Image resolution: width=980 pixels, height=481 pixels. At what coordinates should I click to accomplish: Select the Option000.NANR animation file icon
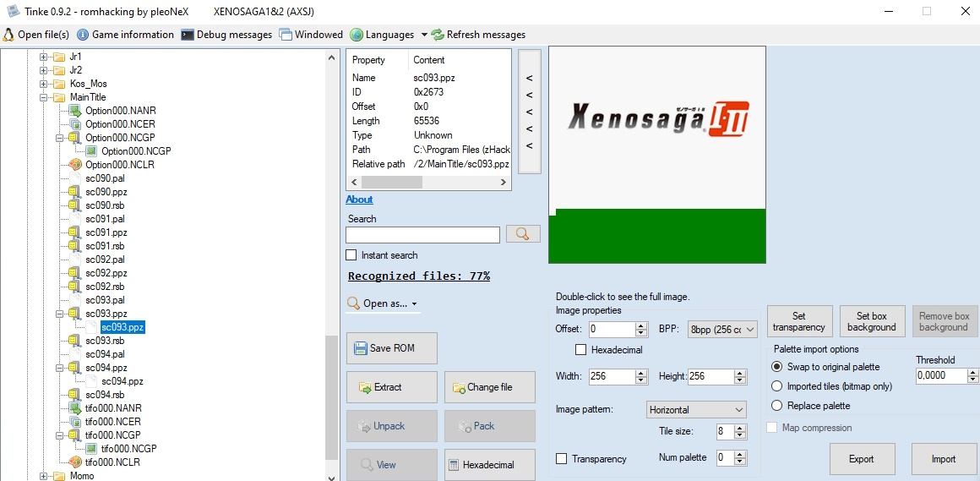[x=74, y=111]
